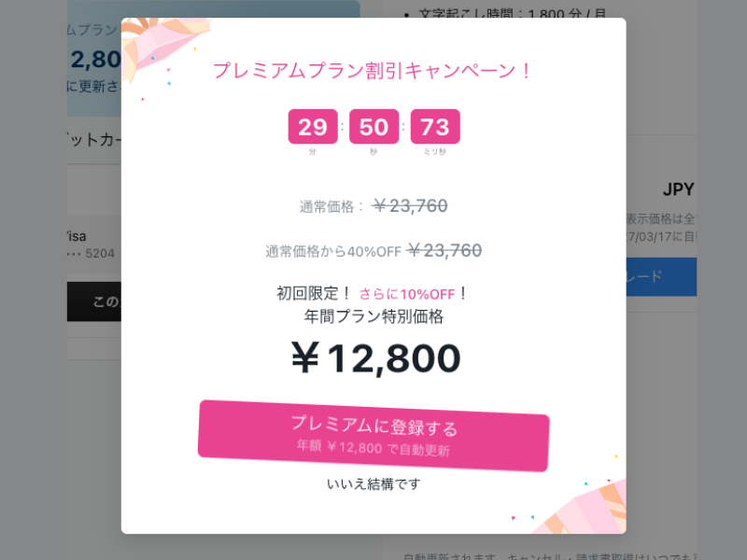Click the 年間プラン特別価格 label

tap(373, 316)
